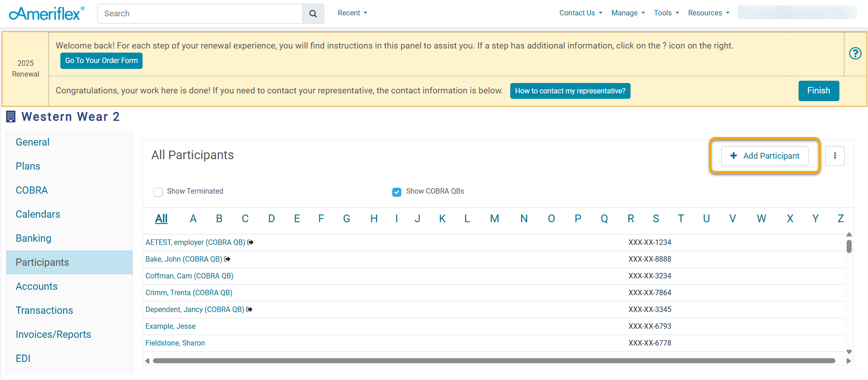Viewport: 868px width, 380px height.
Task: Select Banking in the sidebar
Action: [x=69, y=239]
